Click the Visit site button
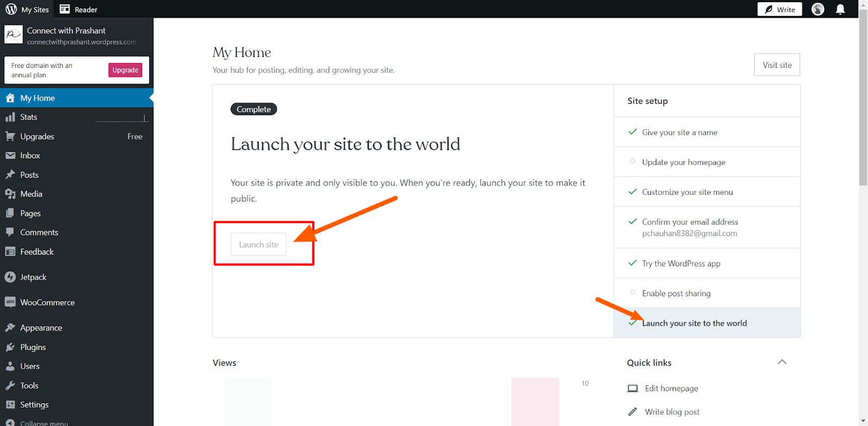The height and width of the screenshot is (426, 868). click(777, 65)
